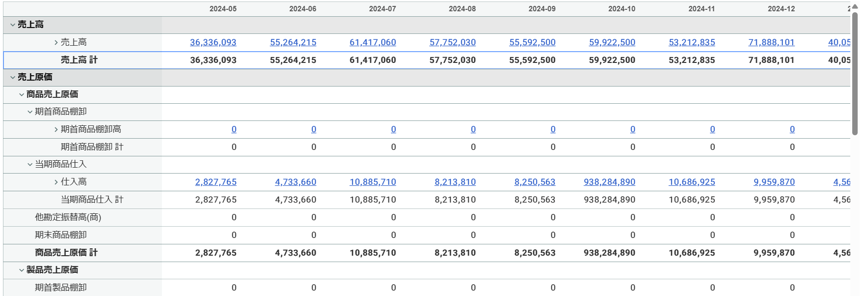The width and height of the screenshot is (868, 296).
Task: Open 期首商品棚卸高 zero value for 2024-05
Action: click(234, 129)
